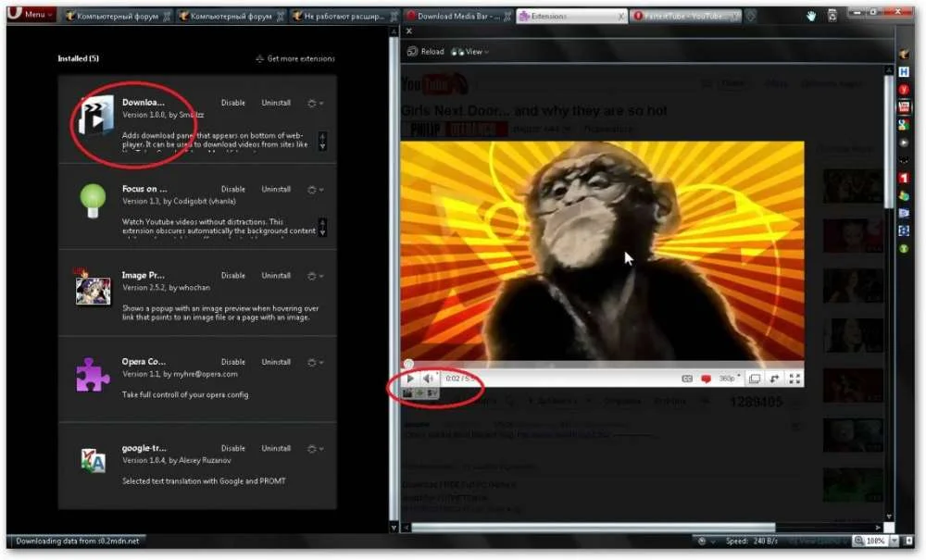Toggle closed captions CC on the player
Image resolution: width=926 pixels, height=560 pixels.
[687, 379]
